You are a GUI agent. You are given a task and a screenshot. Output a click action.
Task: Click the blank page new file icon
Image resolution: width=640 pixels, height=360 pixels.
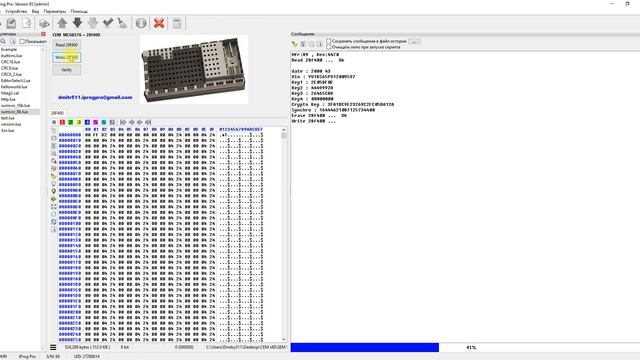pyautogui.click(x=27, y=23)
